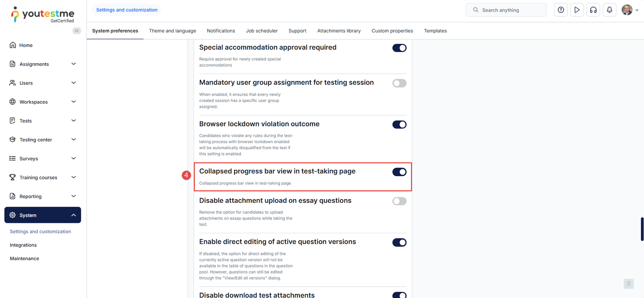Click the Home house icon

[13, 45]
